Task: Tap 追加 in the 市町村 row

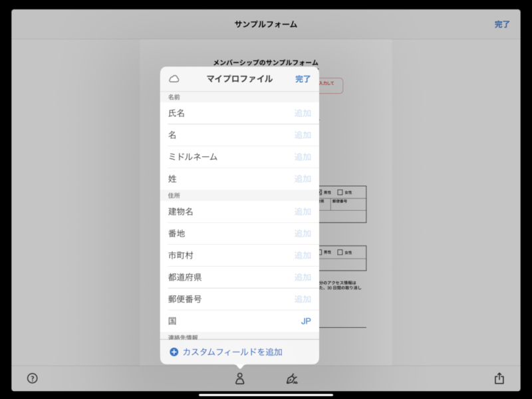Action: pyautogui.click(x=303, y=255)
